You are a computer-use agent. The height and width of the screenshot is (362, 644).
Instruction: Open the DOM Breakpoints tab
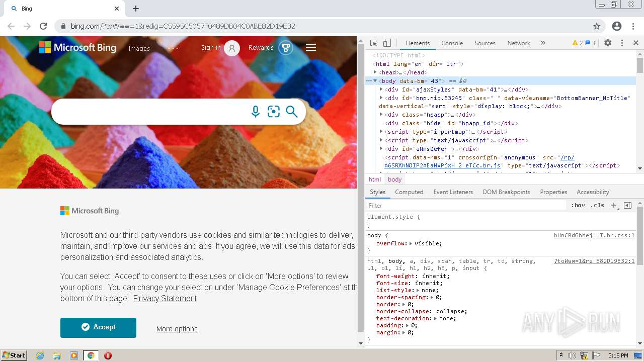point(506,192)
